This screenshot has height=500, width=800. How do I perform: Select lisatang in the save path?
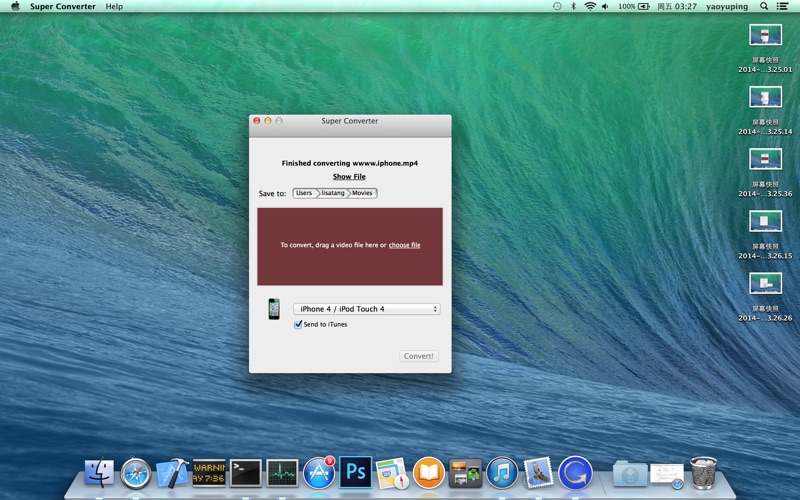(333, 193)
